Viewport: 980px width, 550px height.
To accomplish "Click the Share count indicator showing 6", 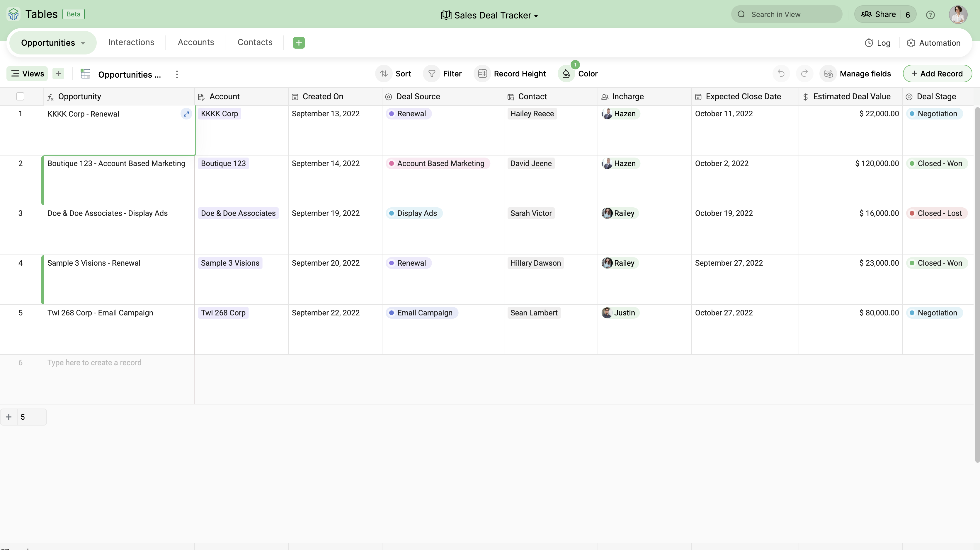I will [x=907, y=14].
